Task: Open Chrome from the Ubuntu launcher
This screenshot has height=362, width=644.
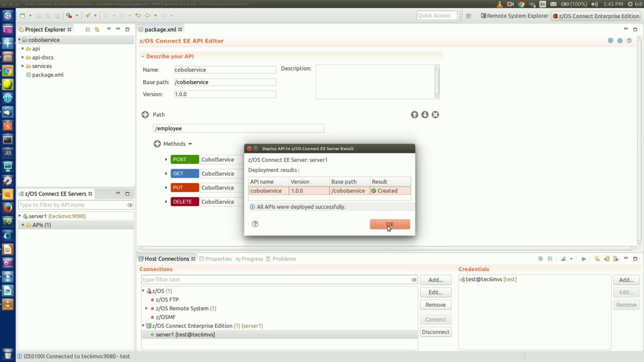Action: pos(8,71)
